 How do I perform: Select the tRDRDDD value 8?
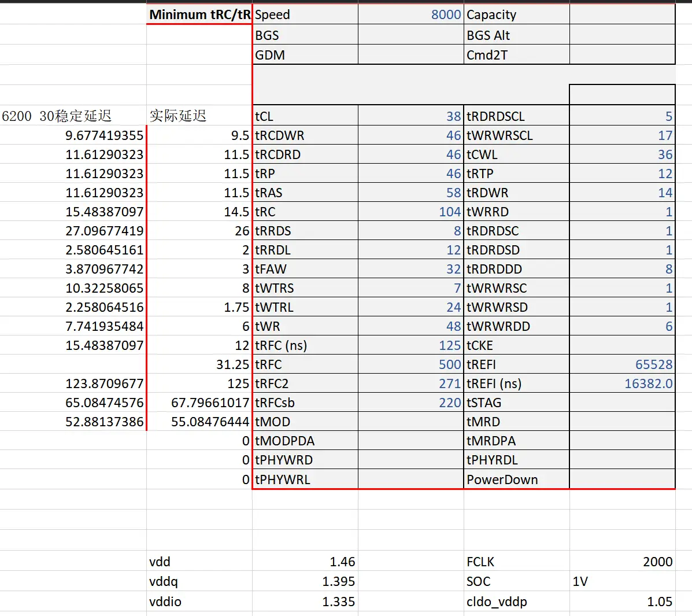622,268
